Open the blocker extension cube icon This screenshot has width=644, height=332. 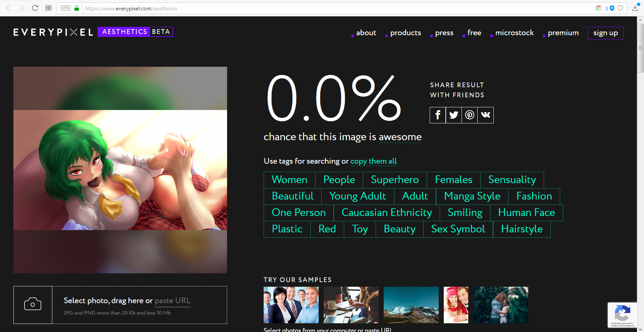[599, 8]
